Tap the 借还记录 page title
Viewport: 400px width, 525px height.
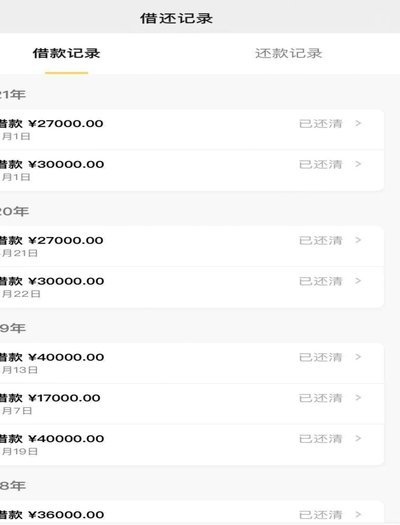click(x=176, y=18)
